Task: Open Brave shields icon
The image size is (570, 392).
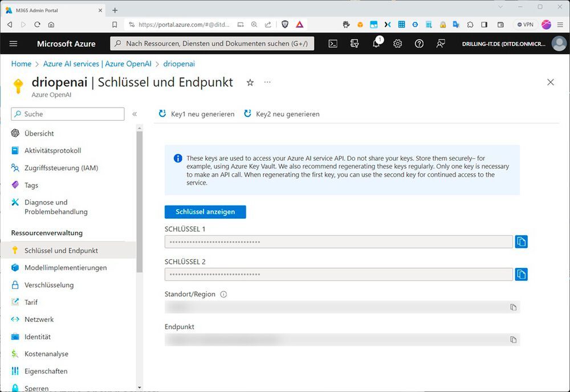Action: point(286,24)
